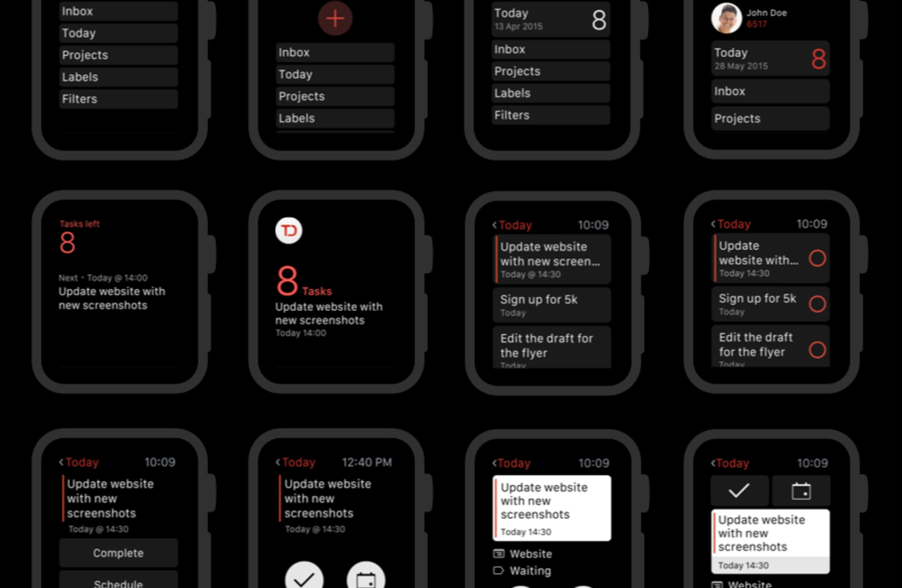Click the Complete button for task

(117, 553)
